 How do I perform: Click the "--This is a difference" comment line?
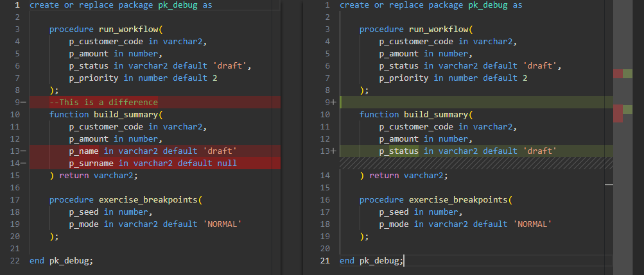tap(103, 103)
